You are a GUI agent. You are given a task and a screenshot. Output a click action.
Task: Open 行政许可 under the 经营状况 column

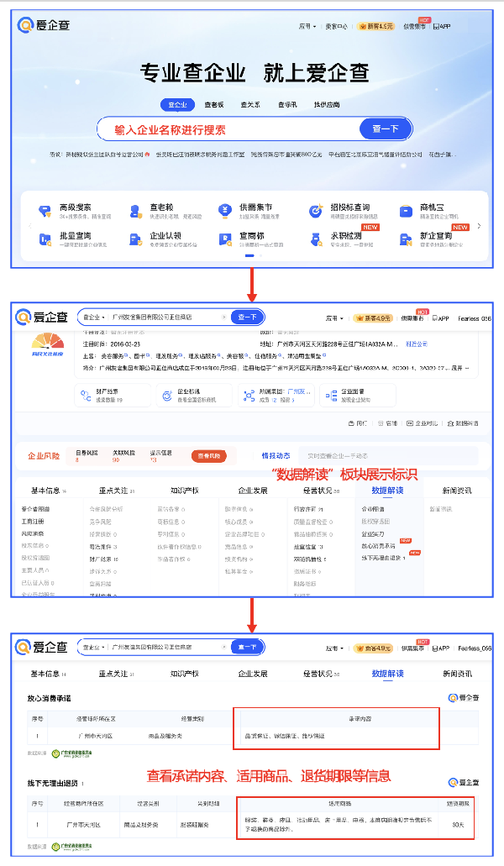[x=308, y=509]
